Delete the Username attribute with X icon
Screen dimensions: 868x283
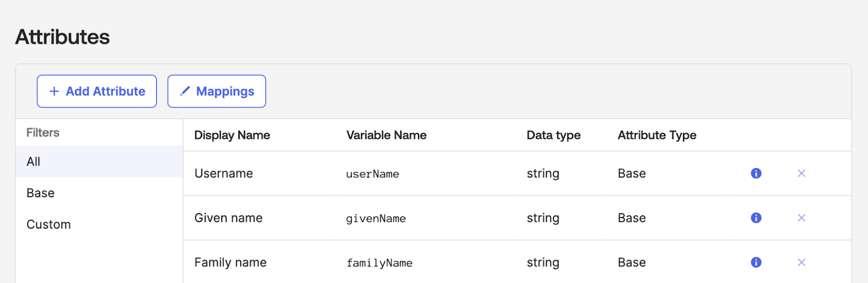click(801, 173)
